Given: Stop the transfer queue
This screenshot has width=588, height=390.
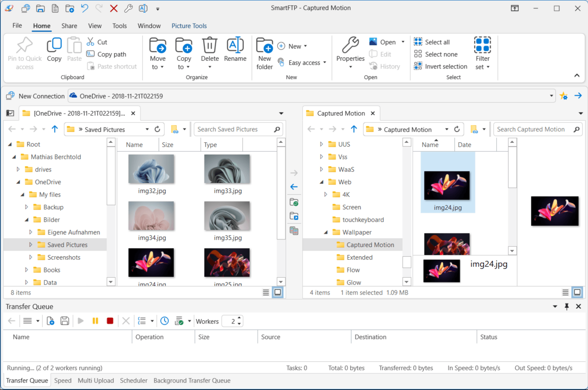Looking at the screenshot, I should (x=110, y=321).
